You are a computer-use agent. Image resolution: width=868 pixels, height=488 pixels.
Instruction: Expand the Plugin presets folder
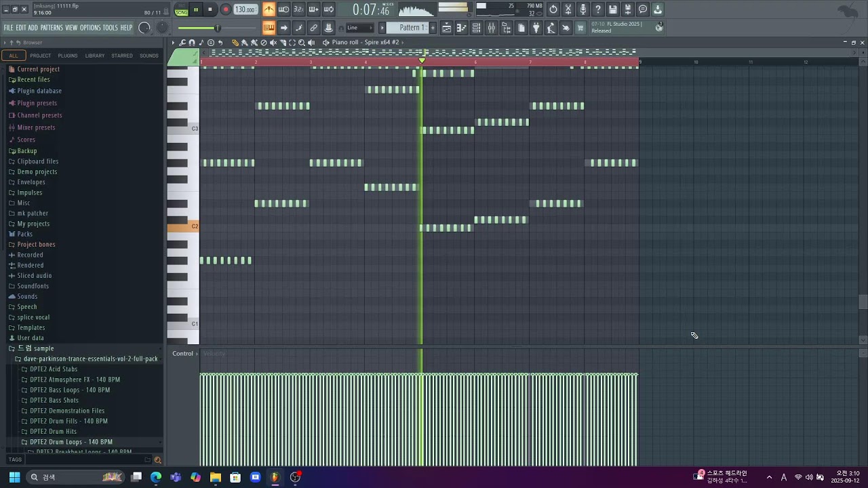coord(37,103)
